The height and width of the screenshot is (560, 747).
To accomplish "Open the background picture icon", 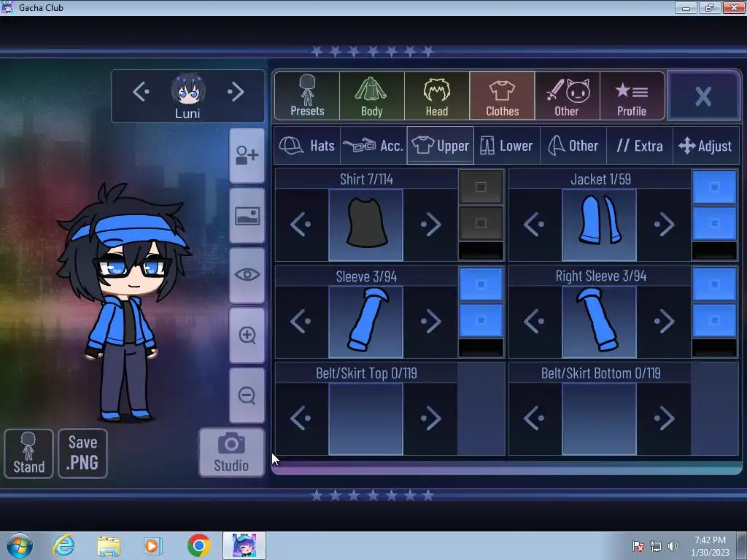I will [x=247, y=216].
